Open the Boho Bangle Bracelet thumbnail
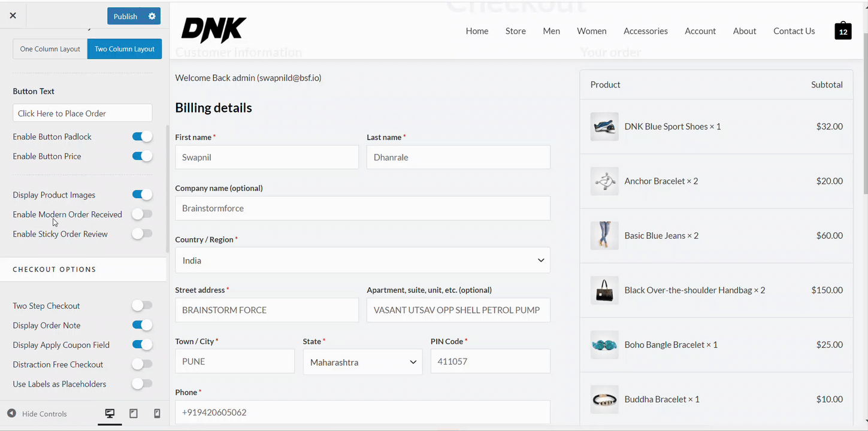 coord(604,345)
